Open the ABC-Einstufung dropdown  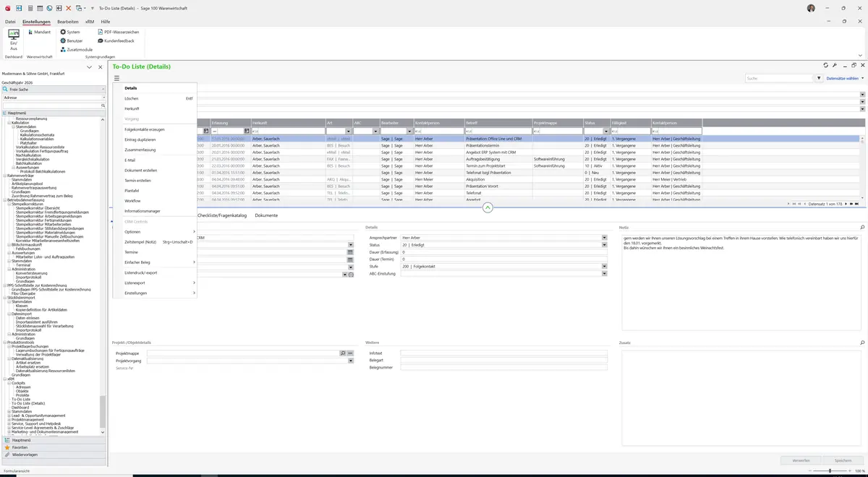coord(604,274)
